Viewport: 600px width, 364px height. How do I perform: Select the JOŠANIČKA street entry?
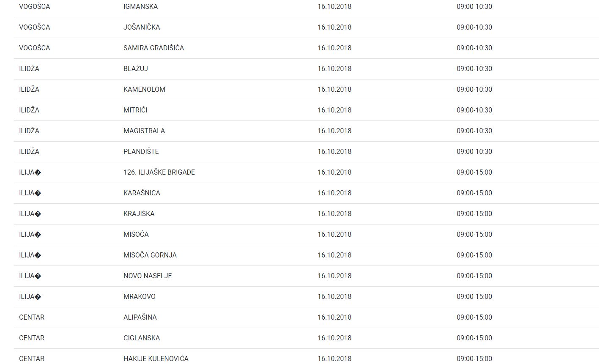[142, 27]
